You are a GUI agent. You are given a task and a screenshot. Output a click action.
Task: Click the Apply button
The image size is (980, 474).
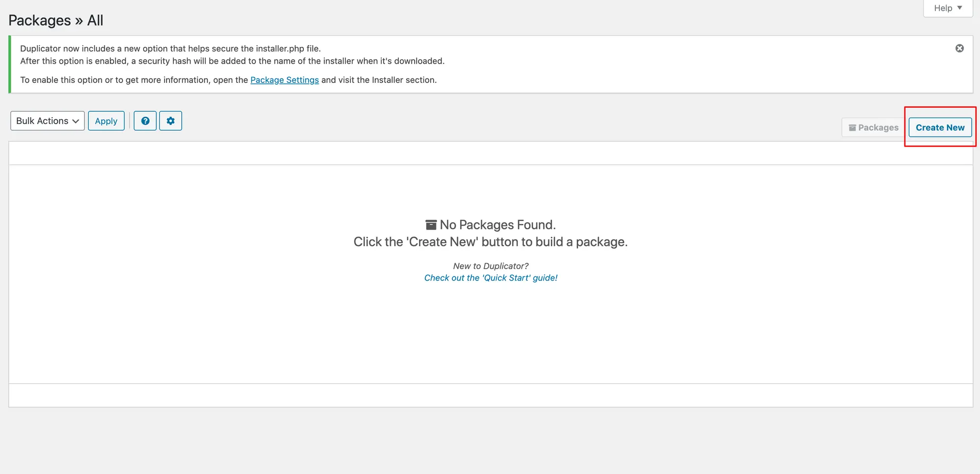pos(106,121)
